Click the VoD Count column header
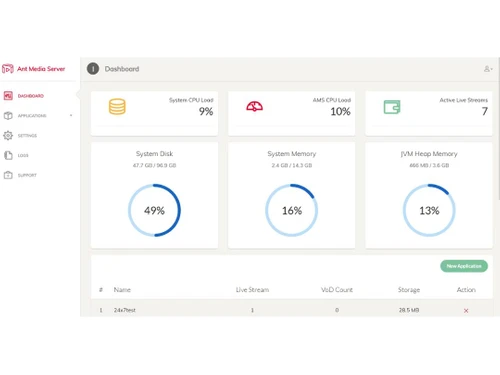Screen dimensions: 500x375 click(x=337, y=290)
